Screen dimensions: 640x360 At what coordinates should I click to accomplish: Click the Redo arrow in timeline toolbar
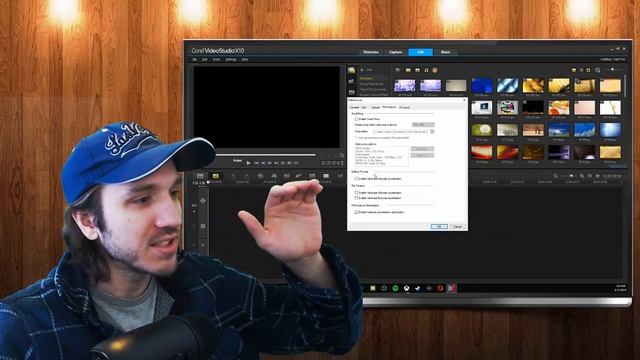pyautogui.click(x=246, y=176)
